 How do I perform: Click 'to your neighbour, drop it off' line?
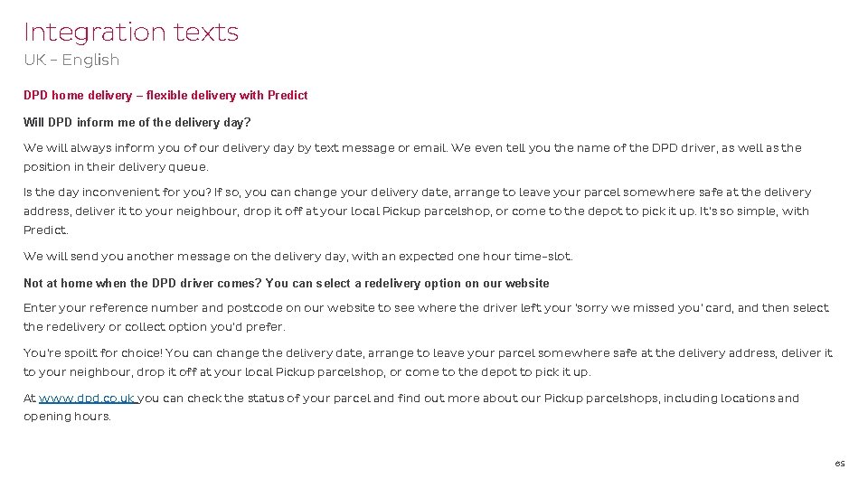pyautogui.click(x=307, y=371)
